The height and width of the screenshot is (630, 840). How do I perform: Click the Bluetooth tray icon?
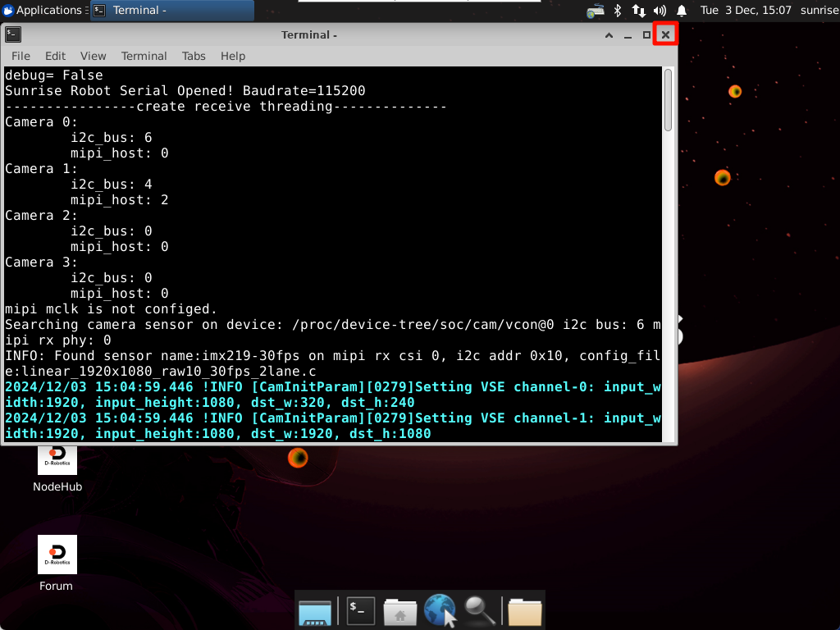point(617,10)
